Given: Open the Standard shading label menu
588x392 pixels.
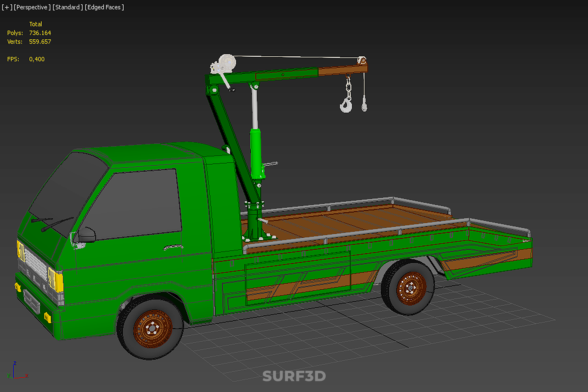Looking at the screenshot, I should coord(67,7).
